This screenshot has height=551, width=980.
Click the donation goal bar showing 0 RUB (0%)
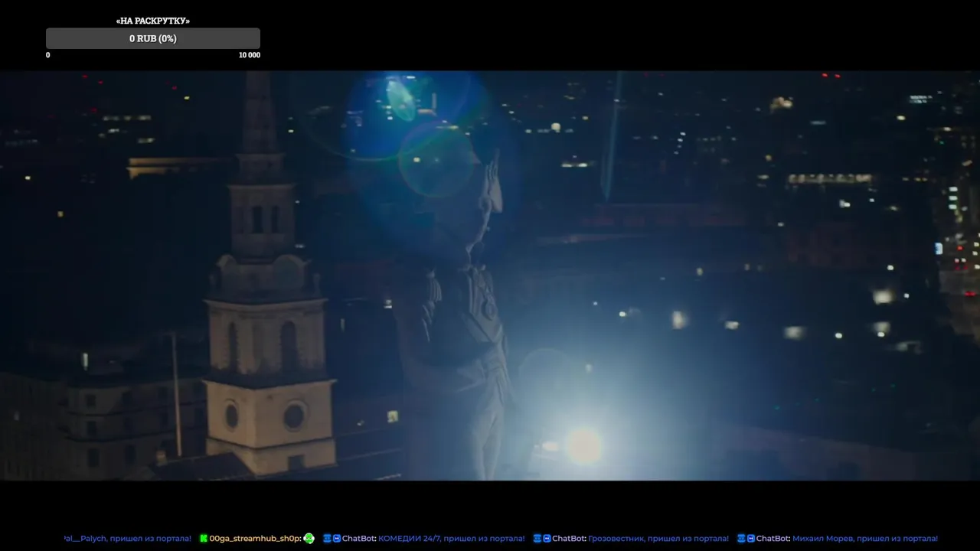pyautogui.click(x=153, y=38)
